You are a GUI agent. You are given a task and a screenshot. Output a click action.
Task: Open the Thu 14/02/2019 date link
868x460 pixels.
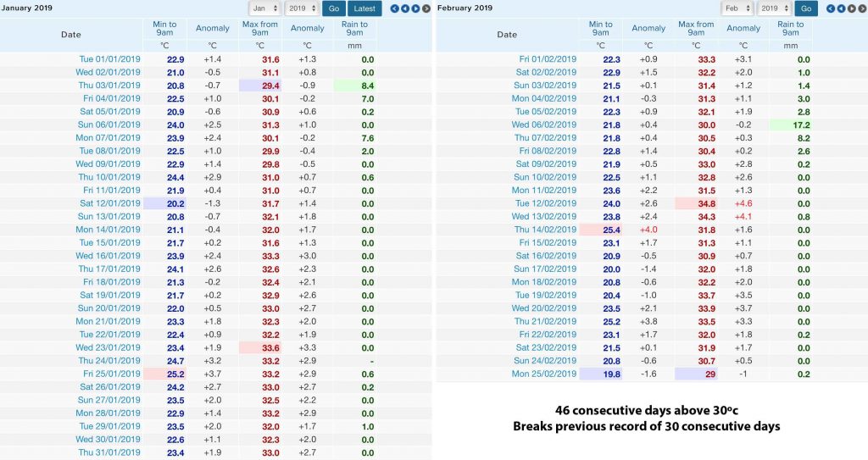click(545, 230)
